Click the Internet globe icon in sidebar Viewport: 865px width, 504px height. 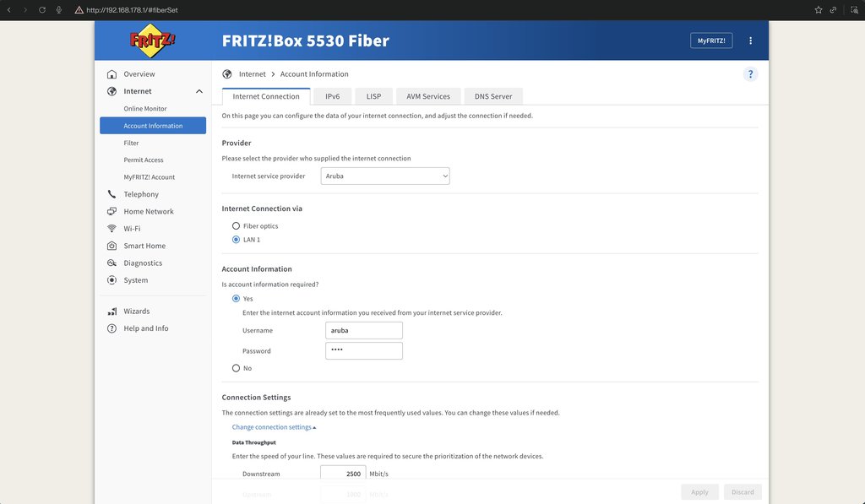(112, 91)
